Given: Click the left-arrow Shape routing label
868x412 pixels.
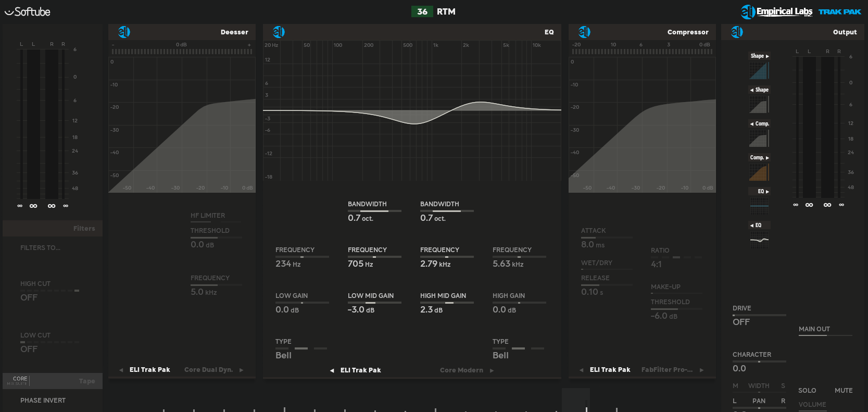Looking at the screenshot, I should coord(759,90).
